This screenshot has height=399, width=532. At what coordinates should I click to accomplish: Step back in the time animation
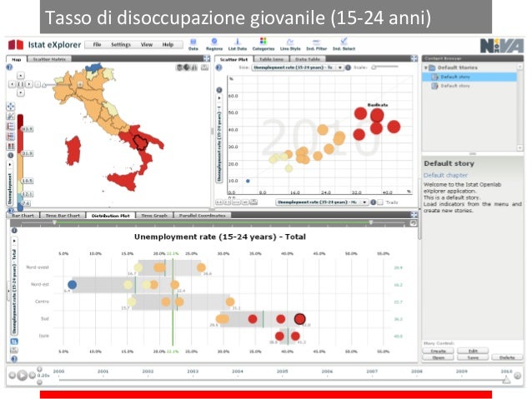13,376
